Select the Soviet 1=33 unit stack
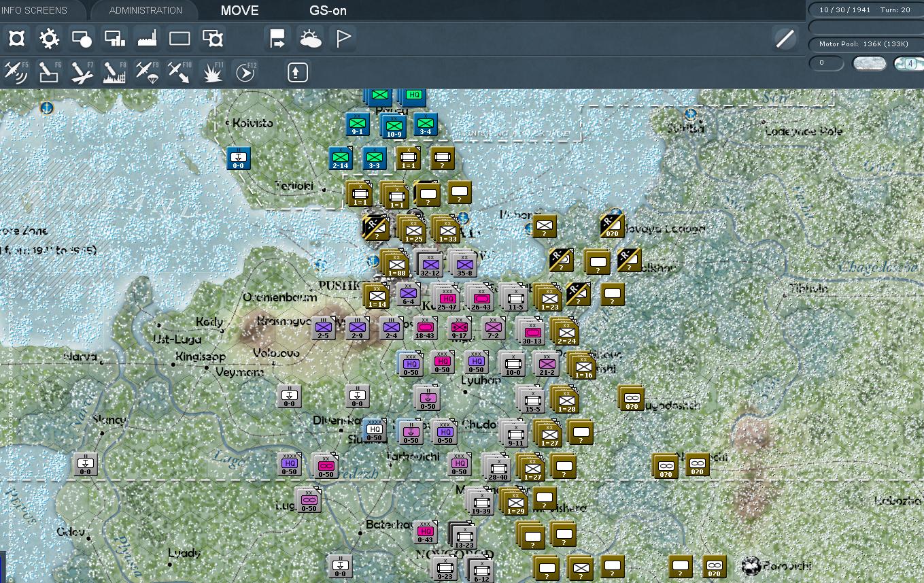924x583 pixels. 447,230
